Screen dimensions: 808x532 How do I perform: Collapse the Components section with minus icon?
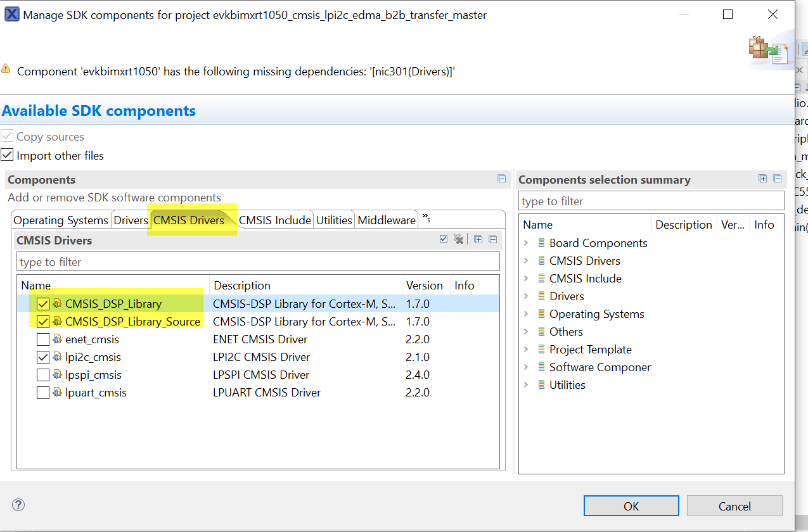[502, 179]
